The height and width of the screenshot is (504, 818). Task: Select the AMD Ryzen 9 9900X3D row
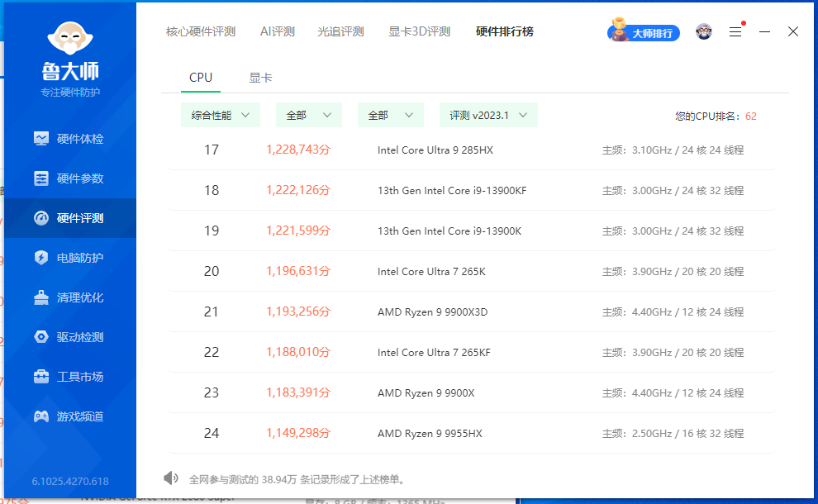(472, 312)
